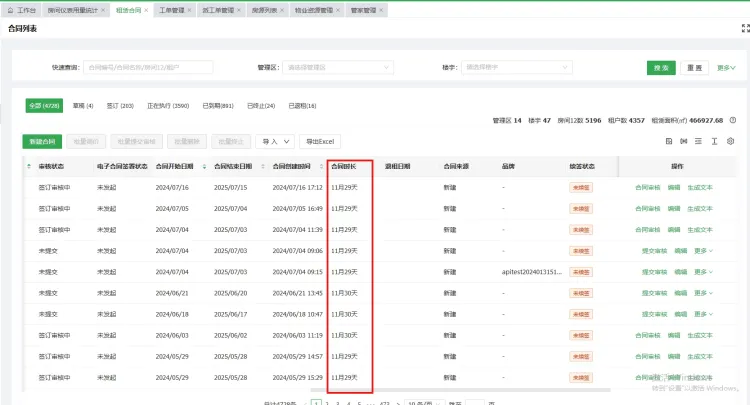Close the 房源列表 tab
750x405 pixels.
point(282,10)
